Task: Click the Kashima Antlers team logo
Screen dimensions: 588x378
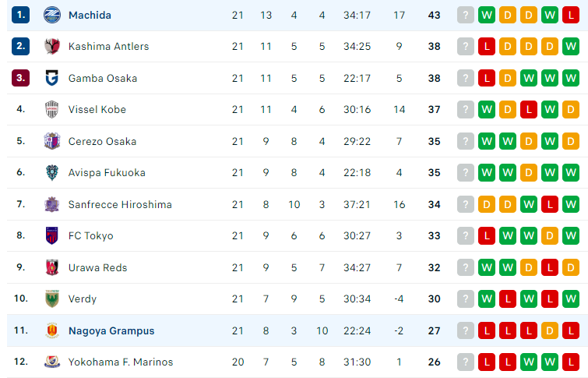Action: [51, 47]
